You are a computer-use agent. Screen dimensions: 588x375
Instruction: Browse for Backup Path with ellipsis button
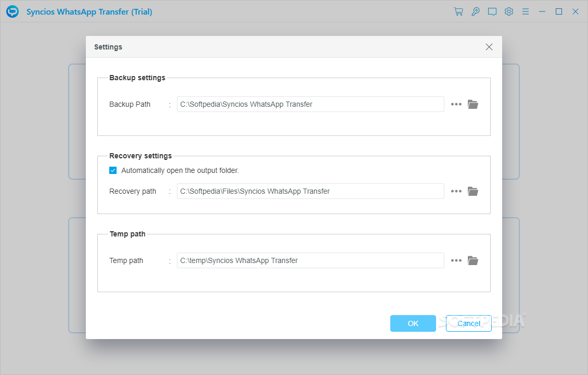pyautogui.click(x=456, y=104)
